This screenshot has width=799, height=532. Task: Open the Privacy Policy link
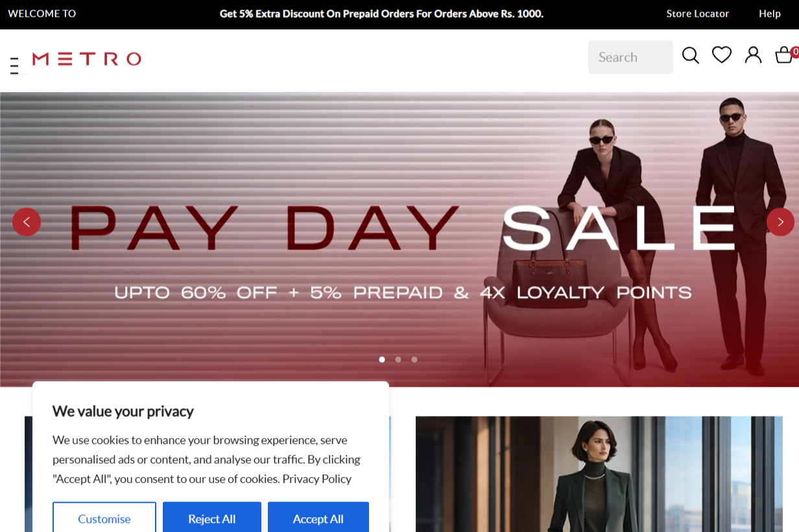(x=316, y=479)
